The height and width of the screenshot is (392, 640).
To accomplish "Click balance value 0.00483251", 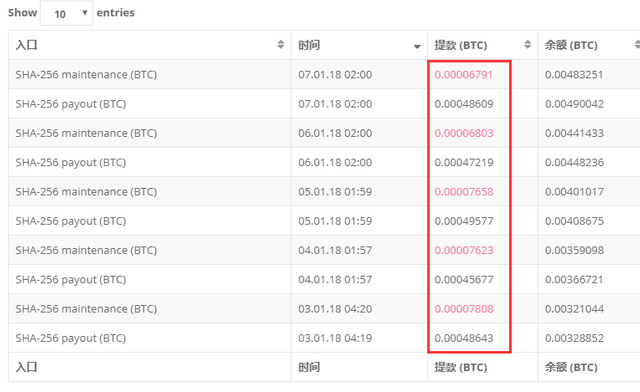I will click(574, 75).
